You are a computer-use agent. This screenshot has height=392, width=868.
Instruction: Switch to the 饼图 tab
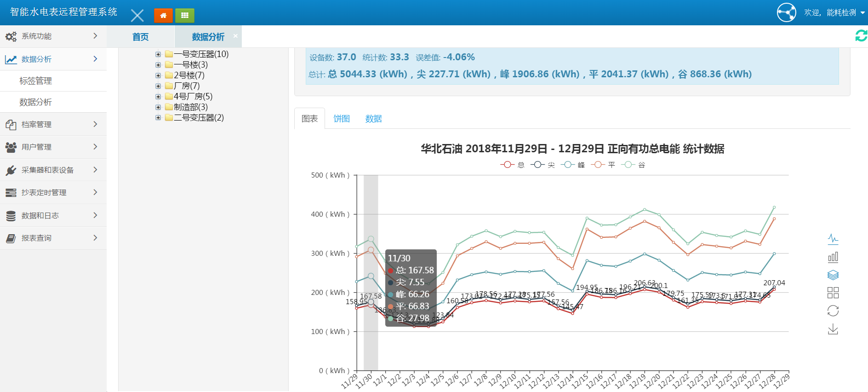(x=341, y=119)
